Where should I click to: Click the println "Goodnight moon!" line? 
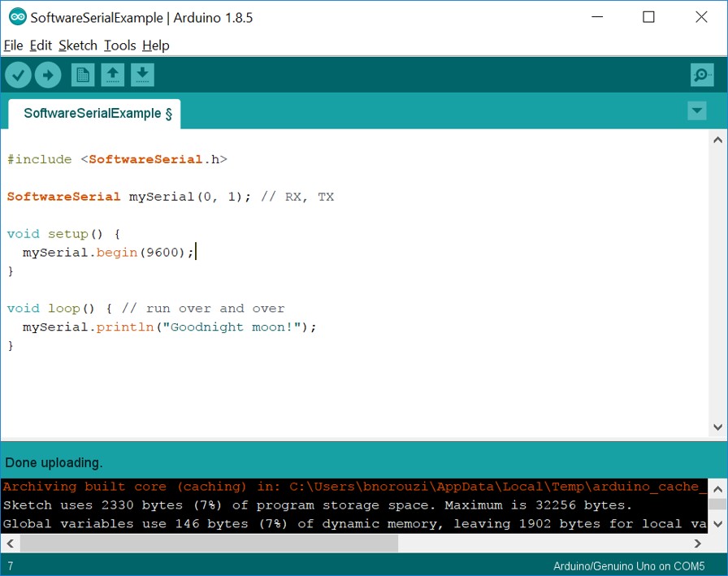coord(170,327)
